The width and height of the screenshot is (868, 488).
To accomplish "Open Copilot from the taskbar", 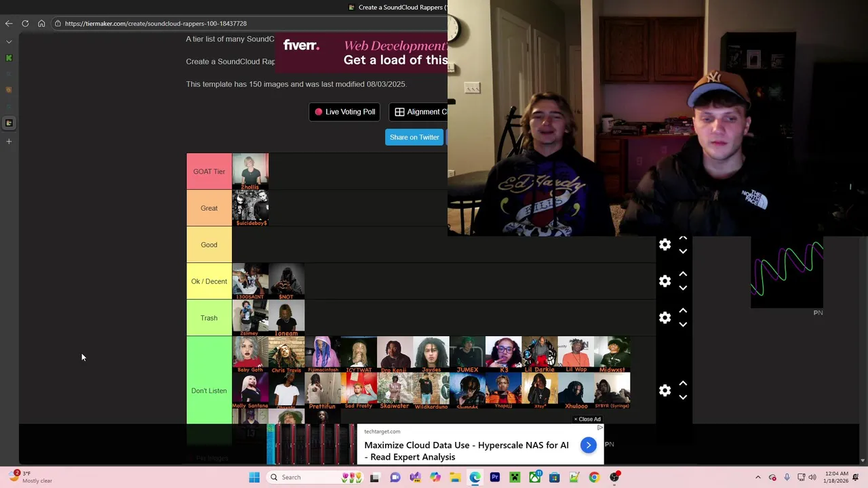I will pos(435,477).
